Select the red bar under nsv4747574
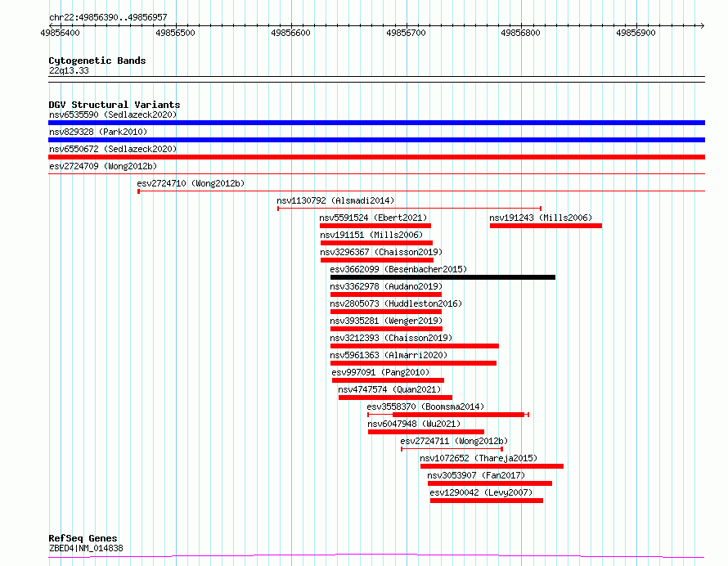 pos(395,398)
